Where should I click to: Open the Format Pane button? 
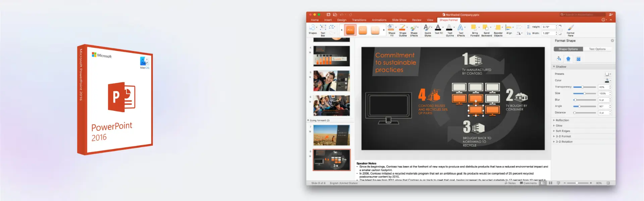pos(571,30)
